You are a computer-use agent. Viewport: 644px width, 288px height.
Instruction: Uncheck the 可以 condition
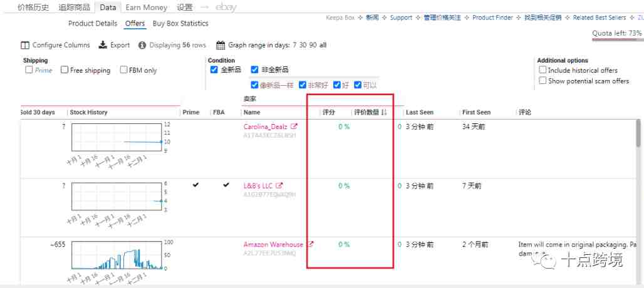358,85
